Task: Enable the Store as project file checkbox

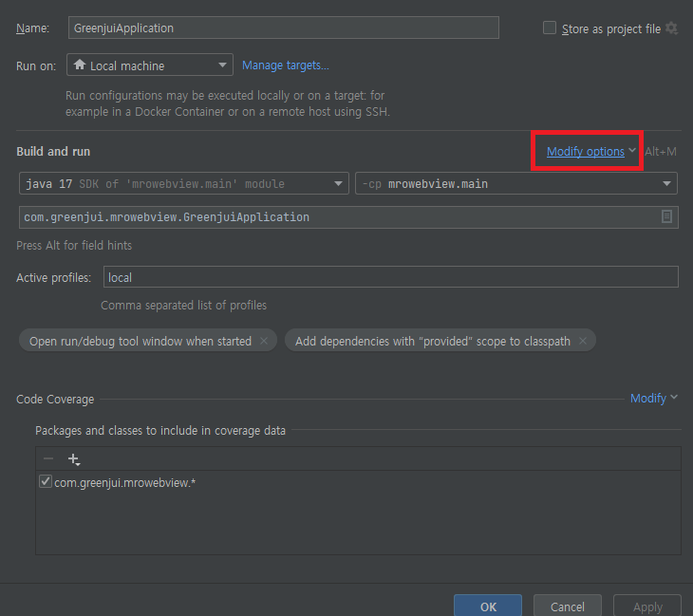Action: click(549, 28)
